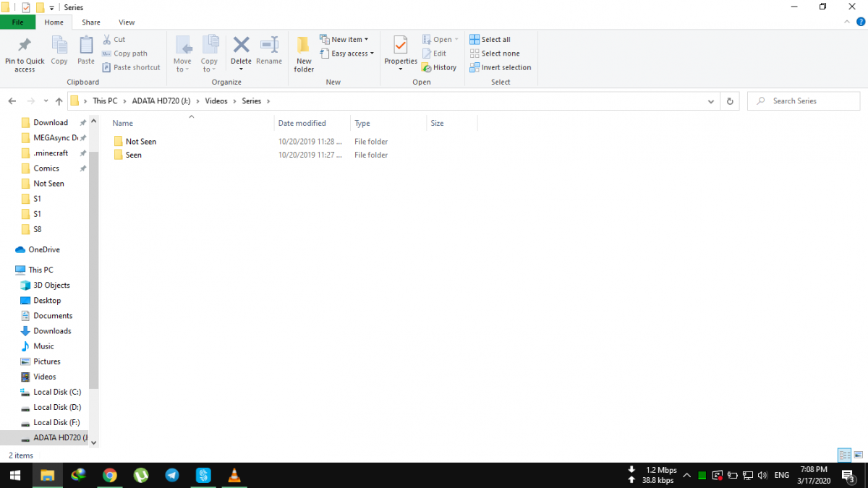Switch to large icons view toggle
Screen dimensions: 868x488
857,455
